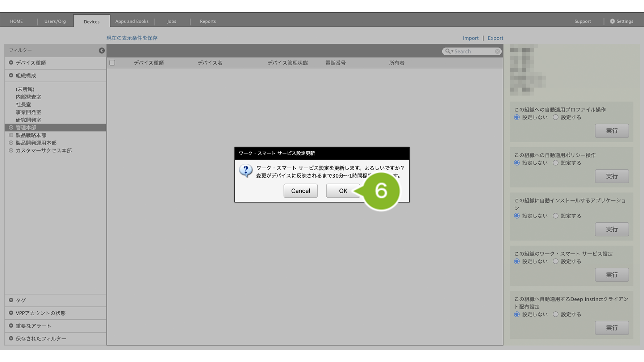The width and height of the screenshot is (644, 362).
Task: Expand the タグ filter section
Action: (x=11, y=300)
